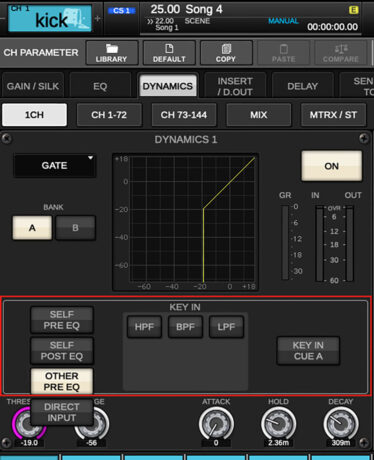
Task: Select bank A
Action: [x=32, y=228]
